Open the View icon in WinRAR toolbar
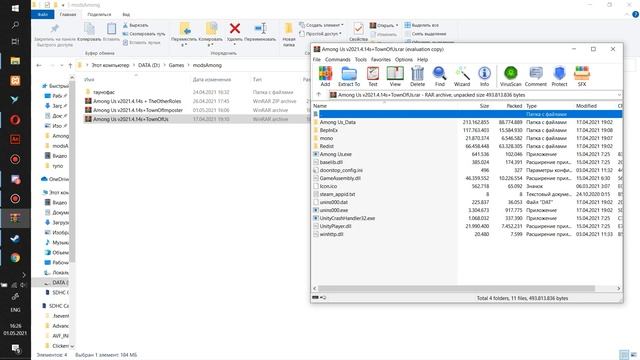The width and height of the screenshot is (640, 360). (395, 76)
